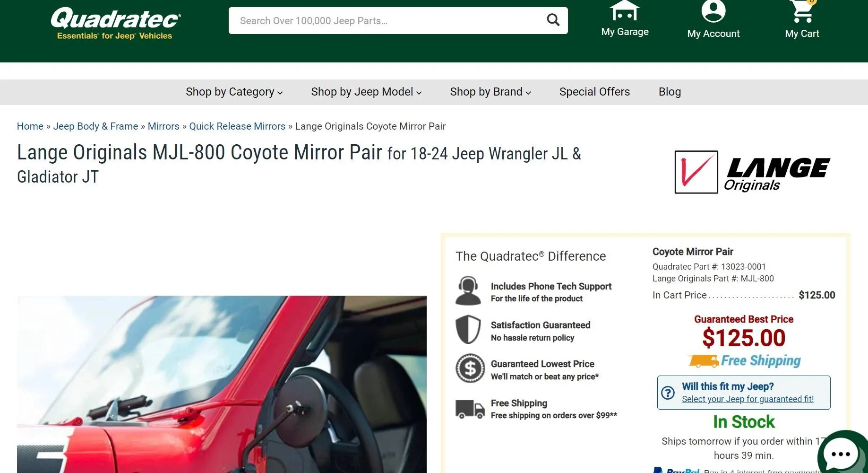Expand Shop by Category menu
Image resolution: width=868 pixels, height=473 pixels.
(234, 92)
